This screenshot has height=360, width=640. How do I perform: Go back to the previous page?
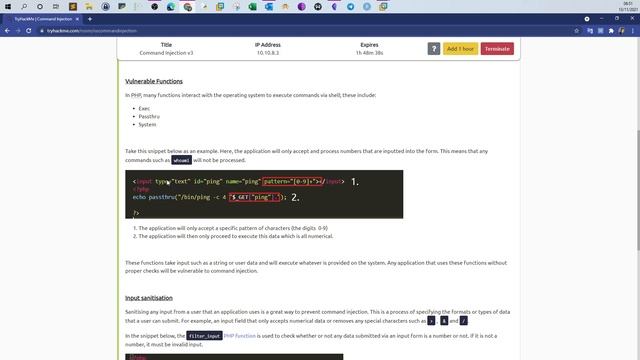pyautogui.click(x=7, y=31)
